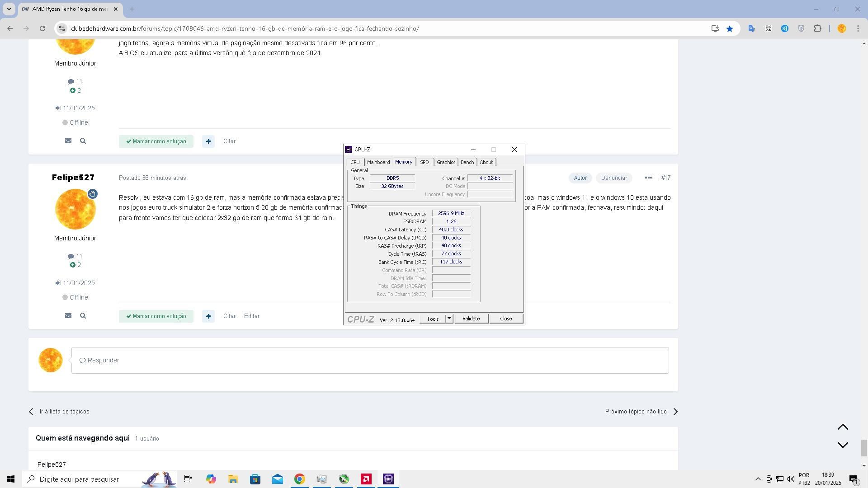
Task: Go to Próximo tópico não lido
Action: (x=642, y=412)
